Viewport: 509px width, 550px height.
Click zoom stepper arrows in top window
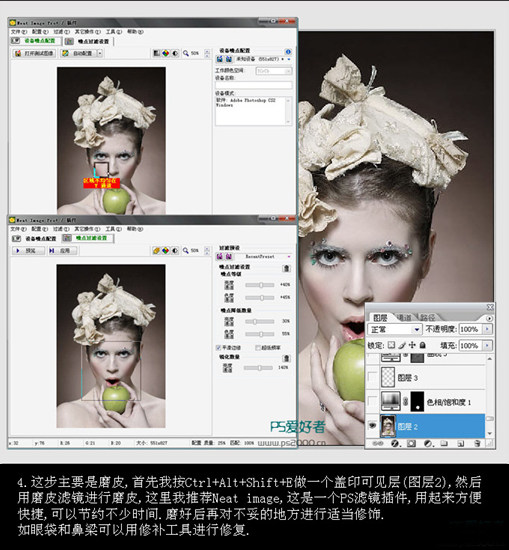207,53
